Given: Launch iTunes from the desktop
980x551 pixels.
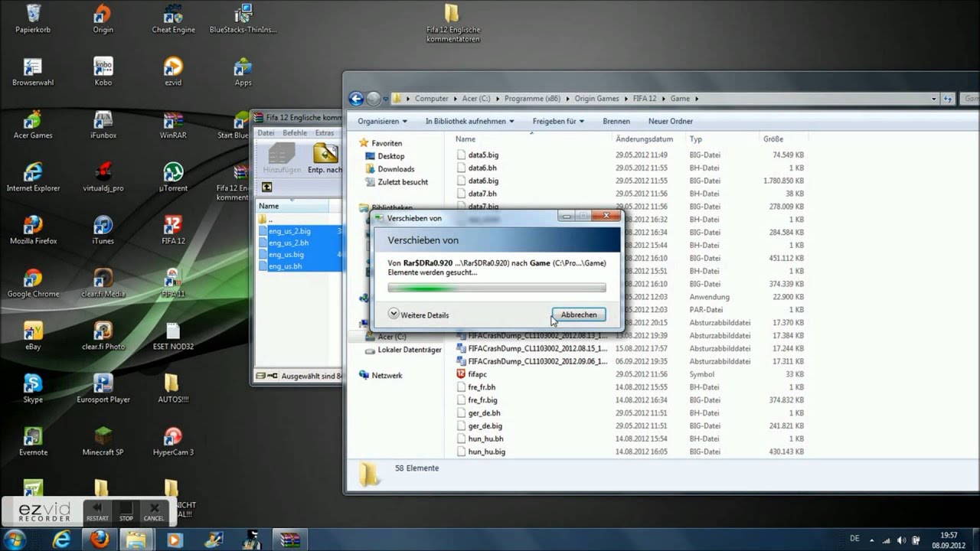Looking at the screenshot, I should [103, 230].
